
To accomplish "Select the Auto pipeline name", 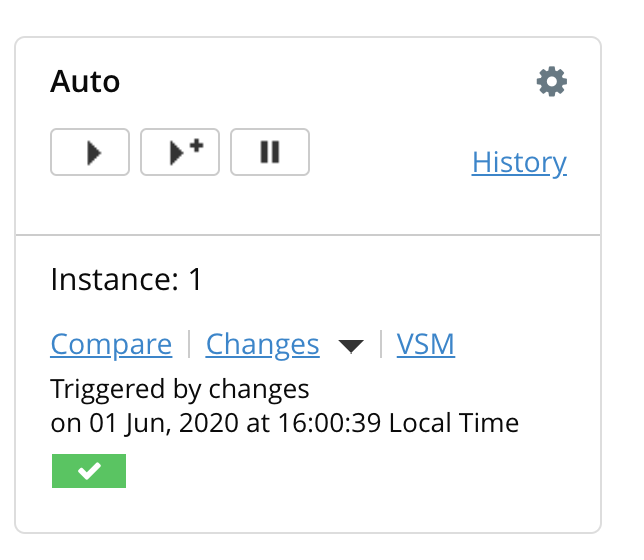I will [85, 81].
